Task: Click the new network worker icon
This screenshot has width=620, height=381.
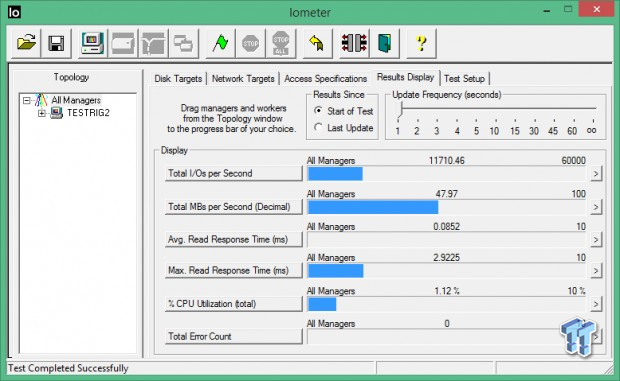Action: click(x=153, y=43)
